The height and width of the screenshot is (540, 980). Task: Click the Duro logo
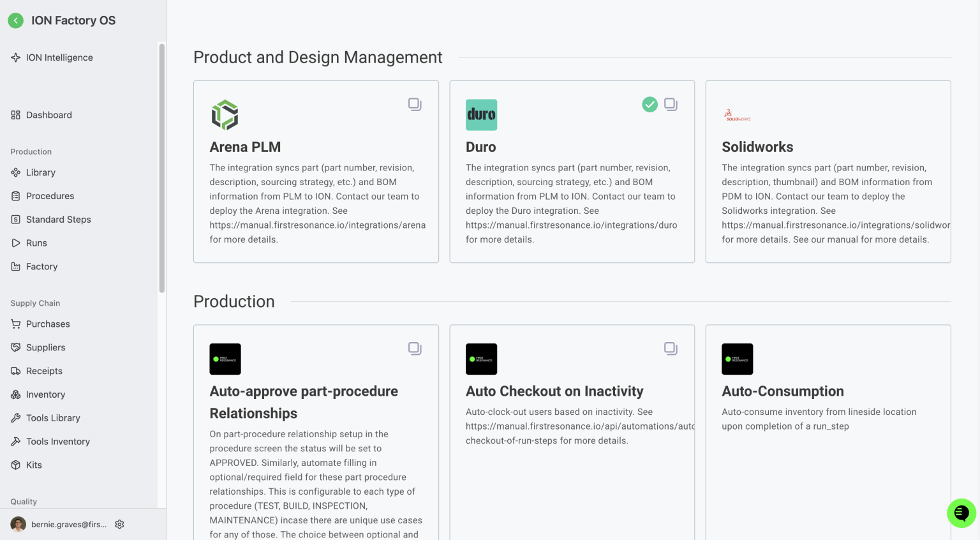(x=481, y=115)
